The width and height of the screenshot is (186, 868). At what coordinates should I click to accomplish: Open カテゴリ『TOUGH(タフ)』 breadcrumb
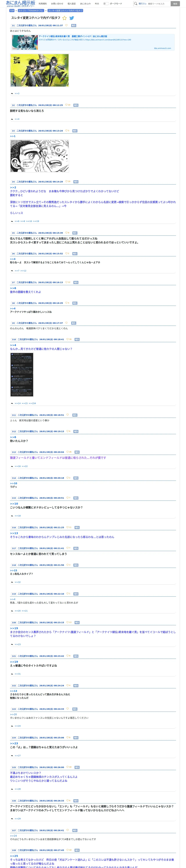tap(31, 10)
